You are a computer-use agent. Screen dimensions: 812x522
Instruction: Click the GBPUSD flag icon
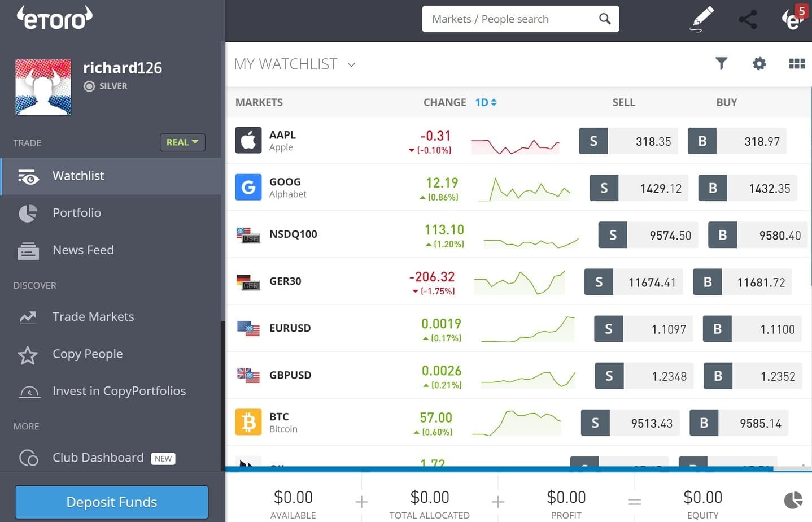point(248,375)
